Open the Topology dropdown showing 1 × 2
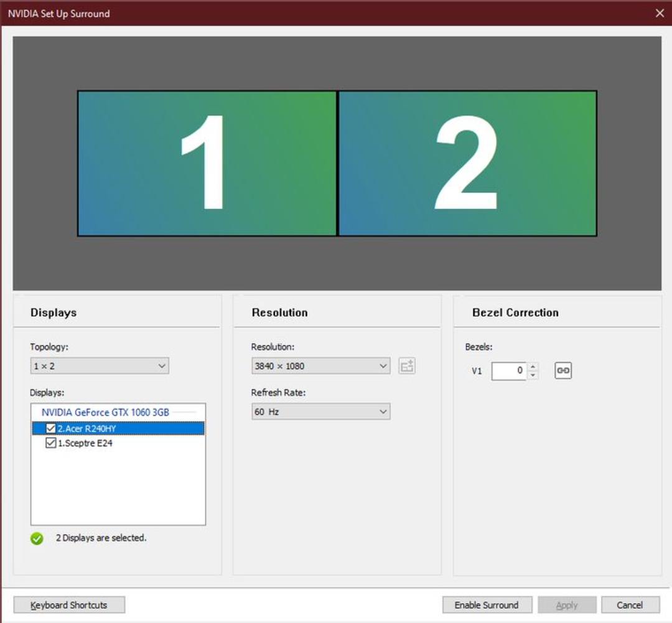This screenshot has height=623, width=672. [x=100, y=366]
